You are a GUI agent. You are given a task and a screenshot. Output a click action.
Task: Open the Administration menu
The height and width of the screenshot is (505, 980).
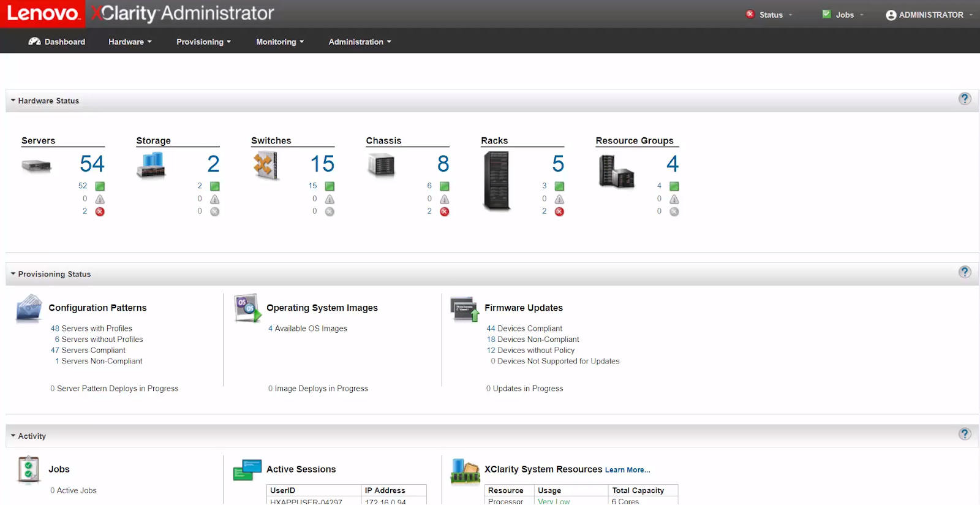click(360, 42)
